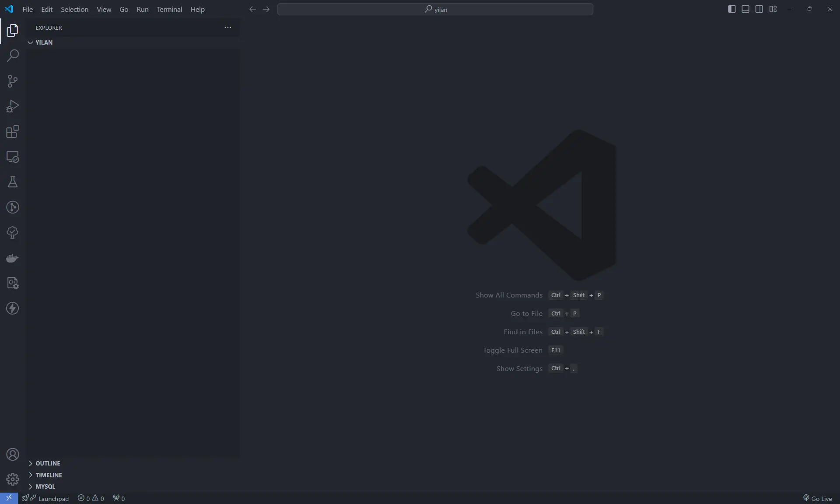Open the Selection menu
Screen dimensions: 840x504
tap(74, 9)
